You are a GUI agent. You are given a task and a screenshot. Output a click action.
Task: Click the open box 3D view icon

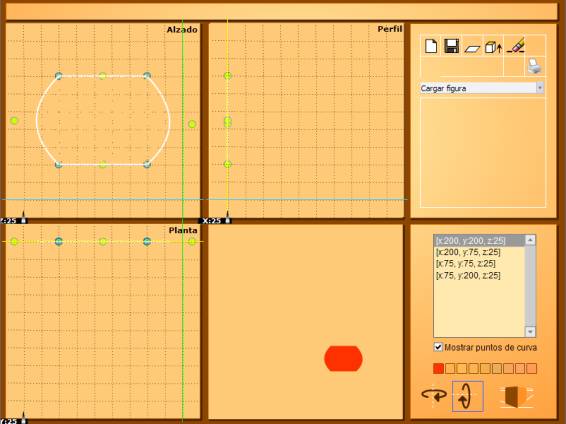click(517, 397)
